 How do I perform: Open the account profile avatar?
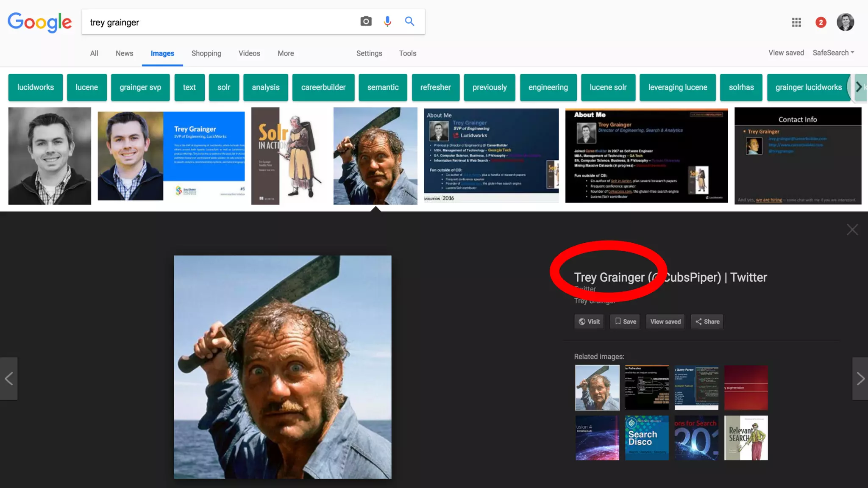click(845, 22)
